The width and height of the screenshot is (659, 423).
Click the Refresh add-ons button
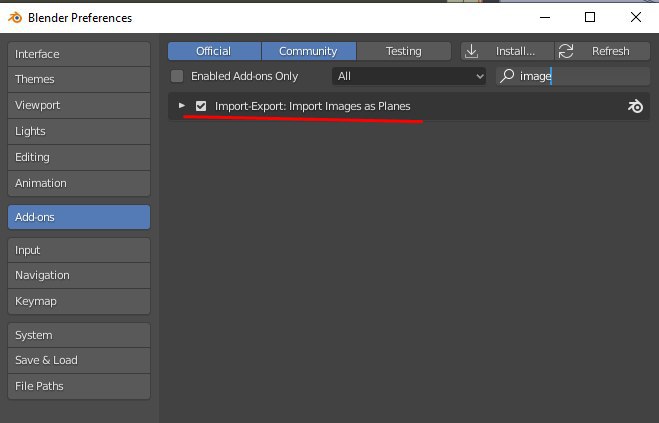click(x=602, y=51)
